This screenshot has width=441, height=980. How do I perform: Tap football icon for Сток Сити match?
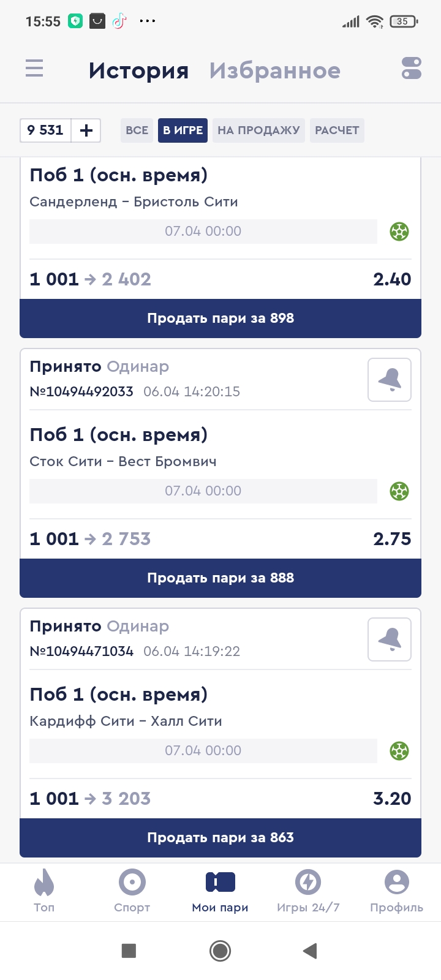pyautogui.click(x=399, y=491)
